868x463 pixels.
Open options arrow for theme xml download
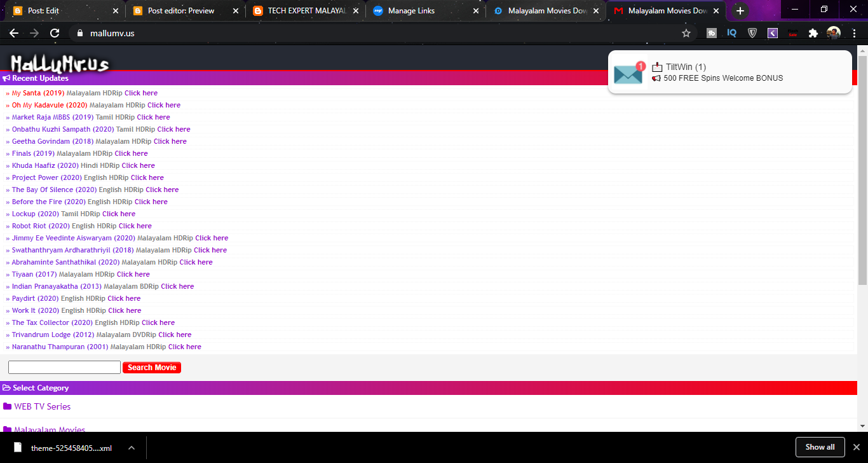point(131,447)
